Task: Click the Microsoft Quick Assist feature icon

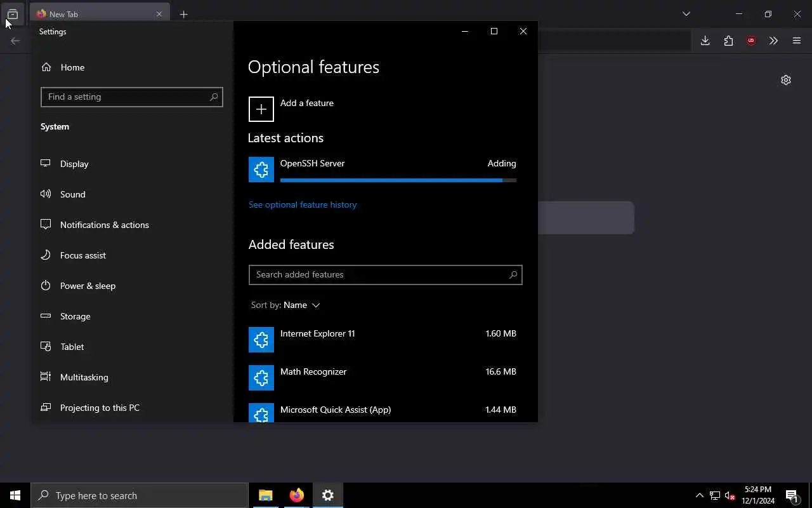Action: click(261, 413)
